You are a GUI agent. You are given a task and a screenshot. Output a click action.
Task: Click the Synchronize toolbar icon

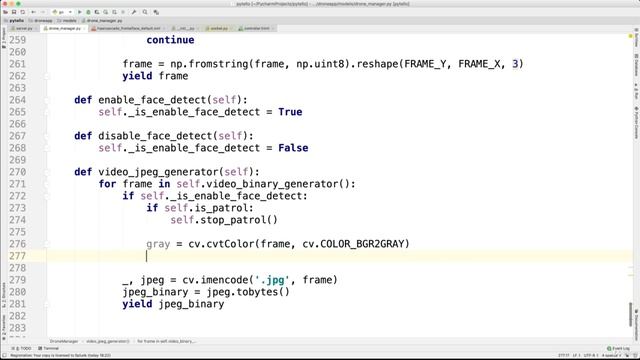[x=22, y=12]
